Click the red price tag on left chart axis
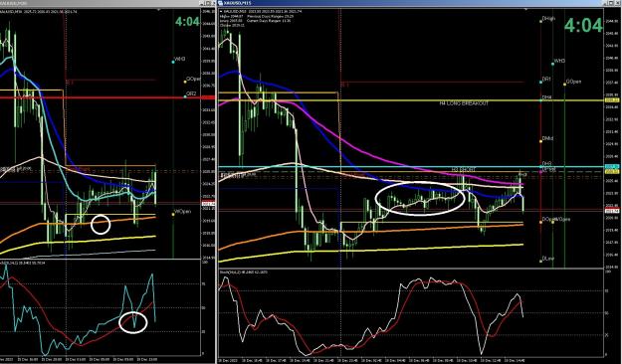Viewport: 622px width, 364px height. tap(208, 97)
